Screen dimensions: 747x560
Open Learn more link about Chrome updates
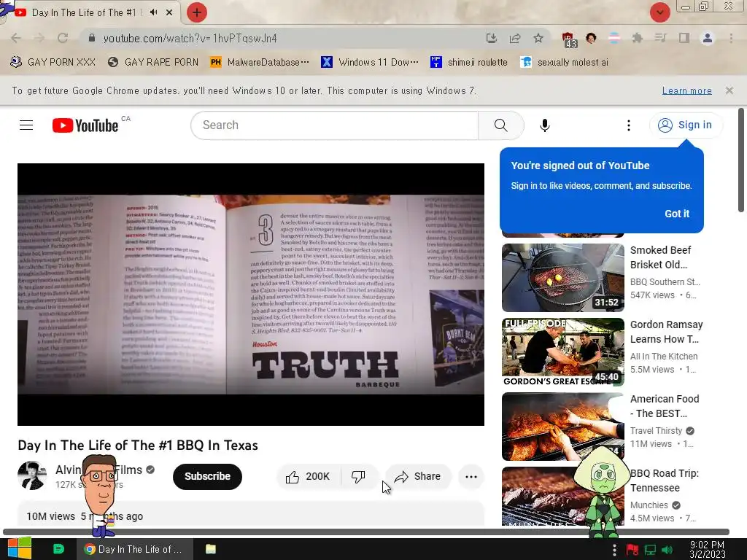(687, 90)
